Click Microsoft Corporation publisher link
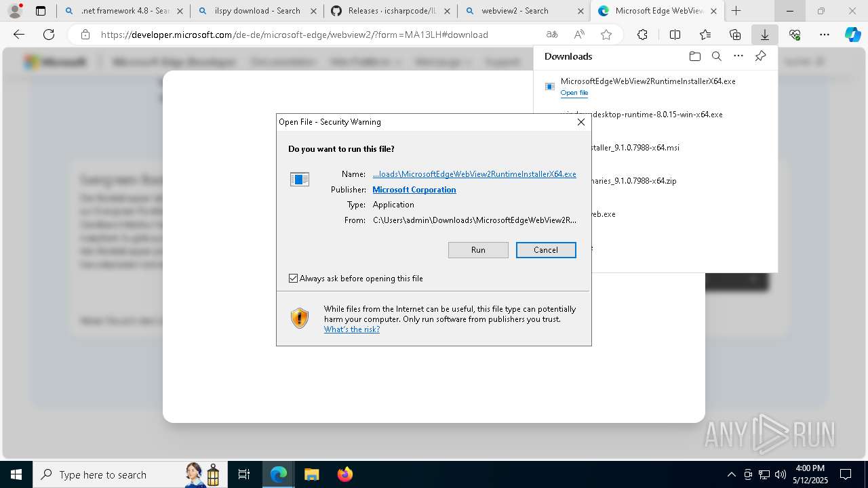 [x=414, y=190]
